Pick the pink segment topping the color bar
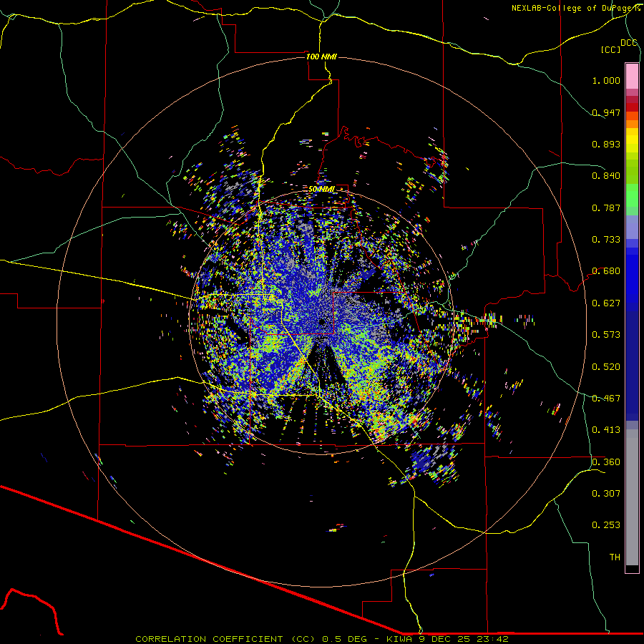The height and width of the screenshot is (644, 644). [x=632, y=77]
